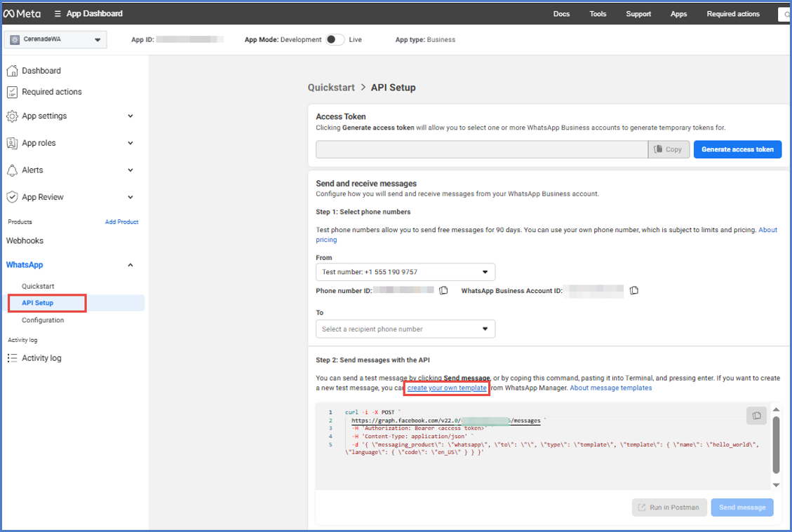792x532 pixels.
Task: Click the Generate access token button
Action: (737, 149)
